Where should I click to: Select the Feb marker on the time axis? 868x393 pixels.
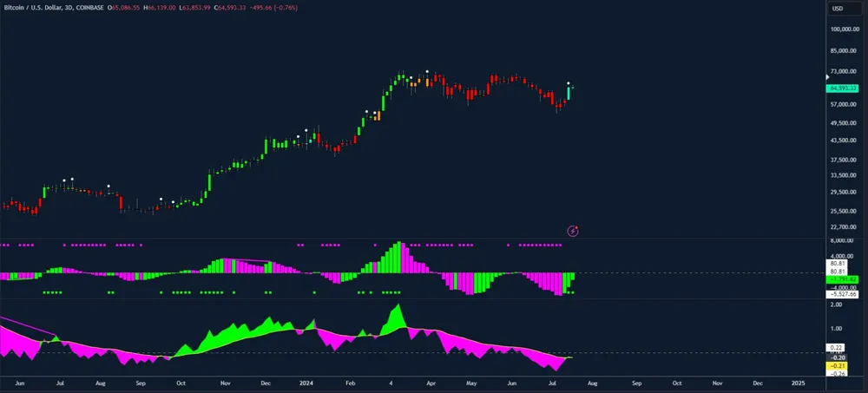[x=349, y=382]
